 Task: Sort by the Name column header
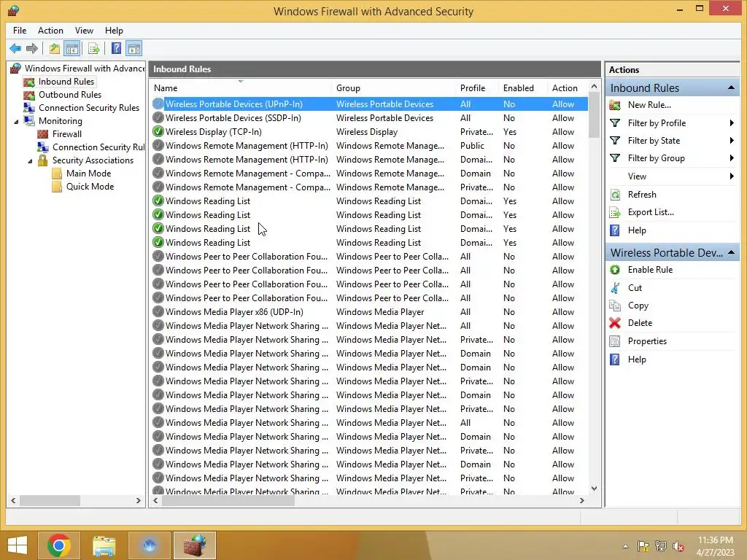coord(241,88)
